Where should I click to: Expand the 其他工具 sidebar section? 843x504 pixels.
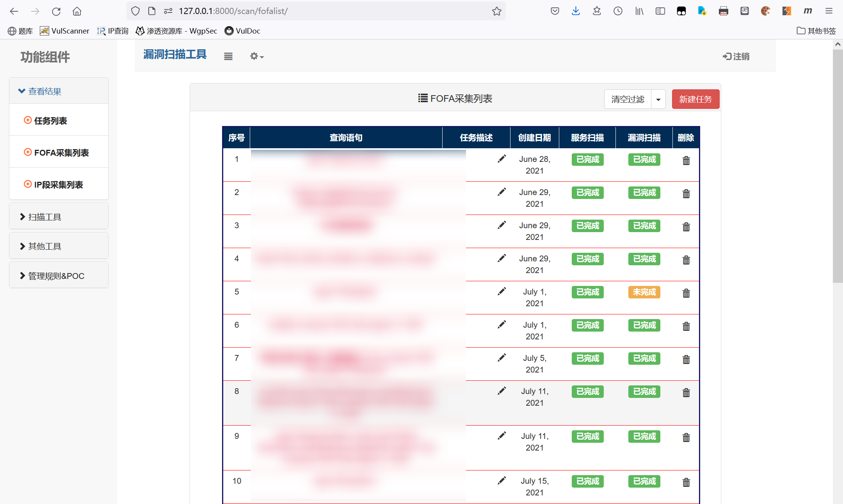tap(45, 246)
